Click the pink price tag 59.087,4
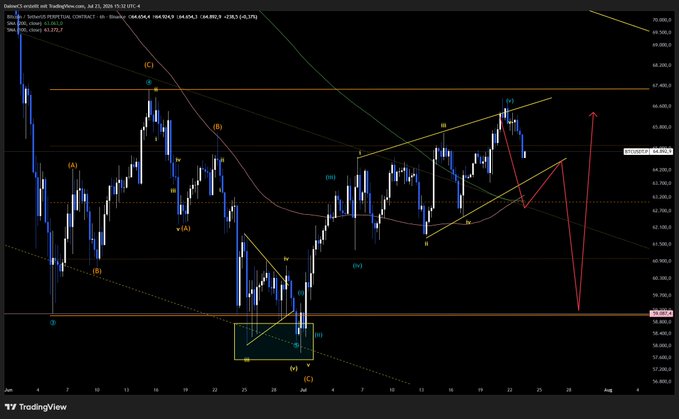The image size is (679, 419). pos(662,313)
